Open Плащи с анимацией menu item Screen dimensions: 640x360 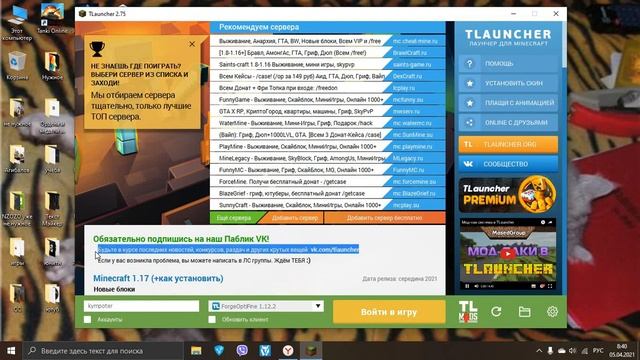pyautogui.click(x=508, y=103)
